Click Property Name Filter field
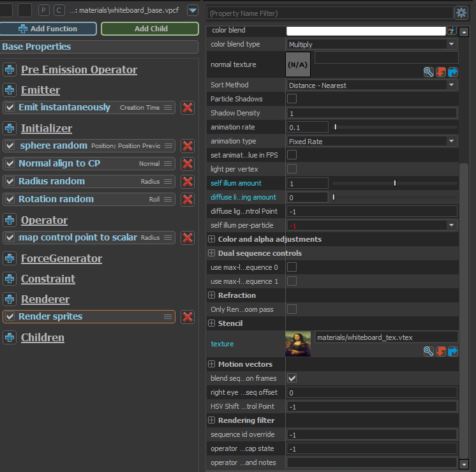This screenshot has width=476, height=472. pyautogui.click(x=330, y=13)
